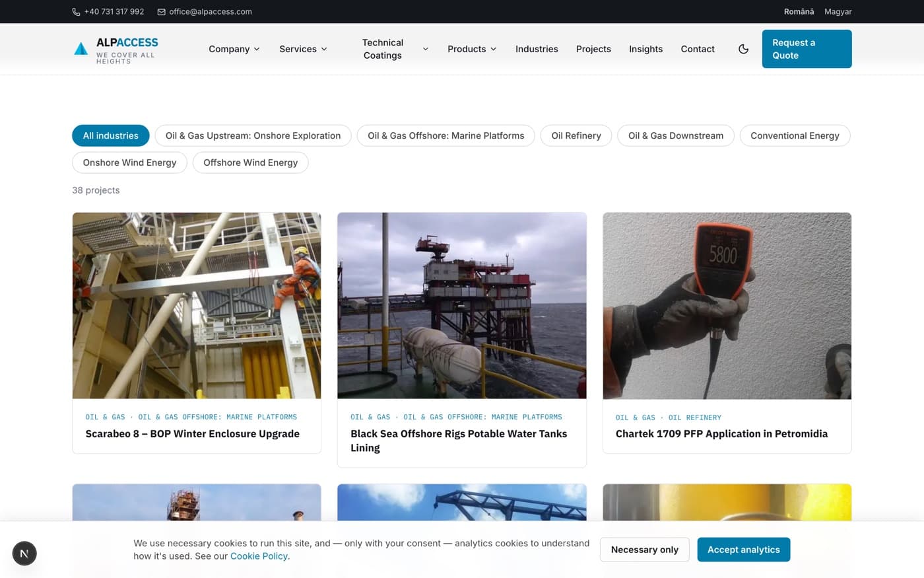Viewport: 924px width, 578px height.
Task: Open the Projects nav item
Action: pos(593,49)
